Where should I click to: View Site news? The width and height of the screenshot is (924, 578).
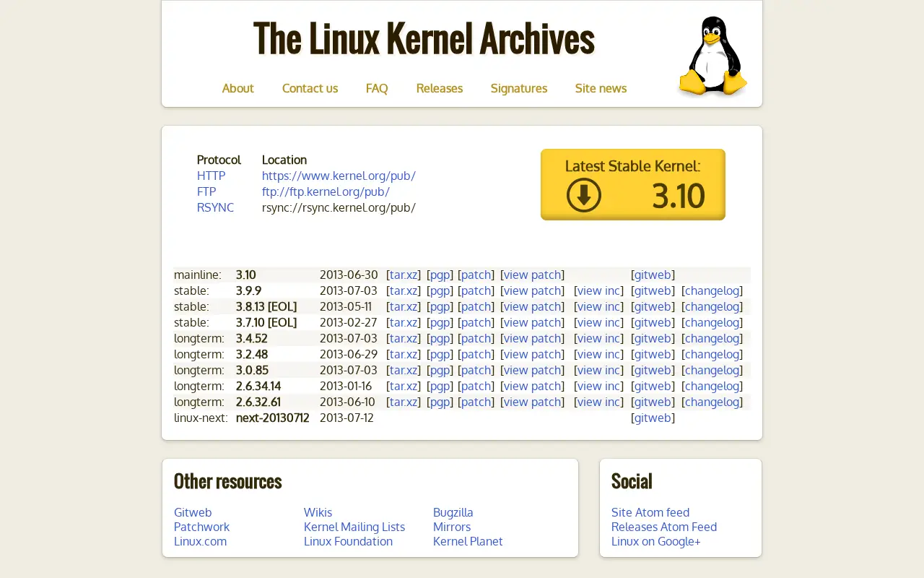(x=601, y=88)
